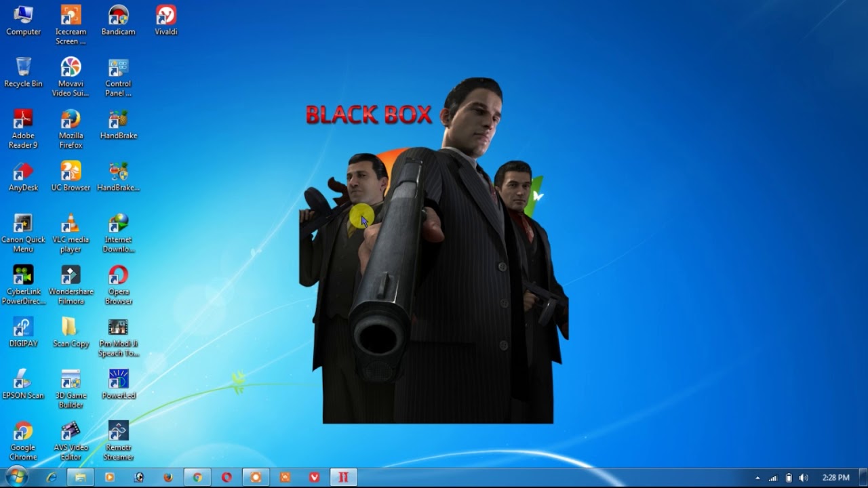Check battery status in the system tray
Viewport: 868px width, 488px height.
click(789, 477)
